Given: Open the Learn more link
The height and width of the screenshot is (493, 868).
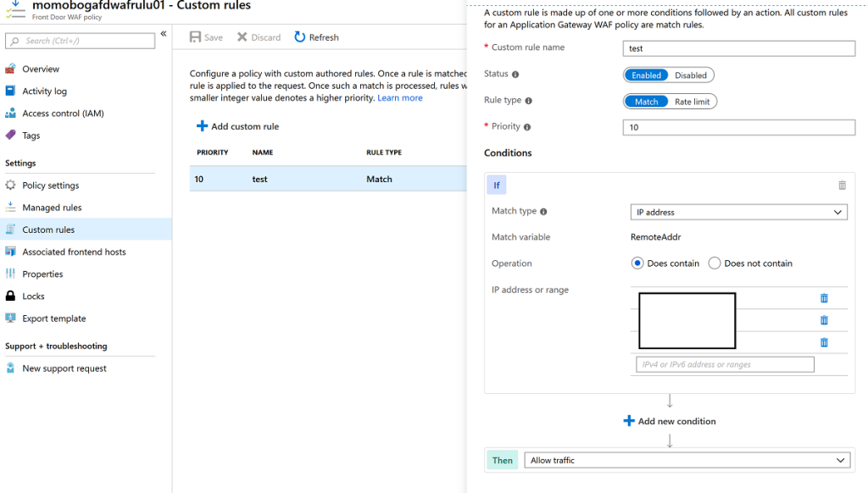Looking at the screenshot, I should (400, 98).
